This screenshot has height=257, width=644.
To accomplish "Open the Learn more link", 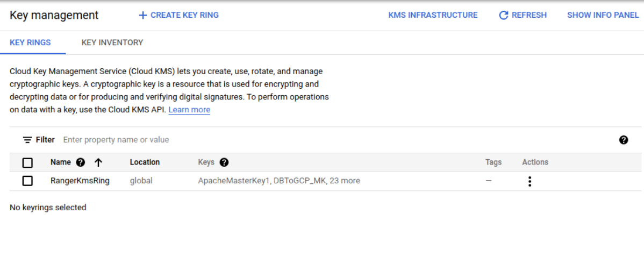I will click(x=189, y=110).
